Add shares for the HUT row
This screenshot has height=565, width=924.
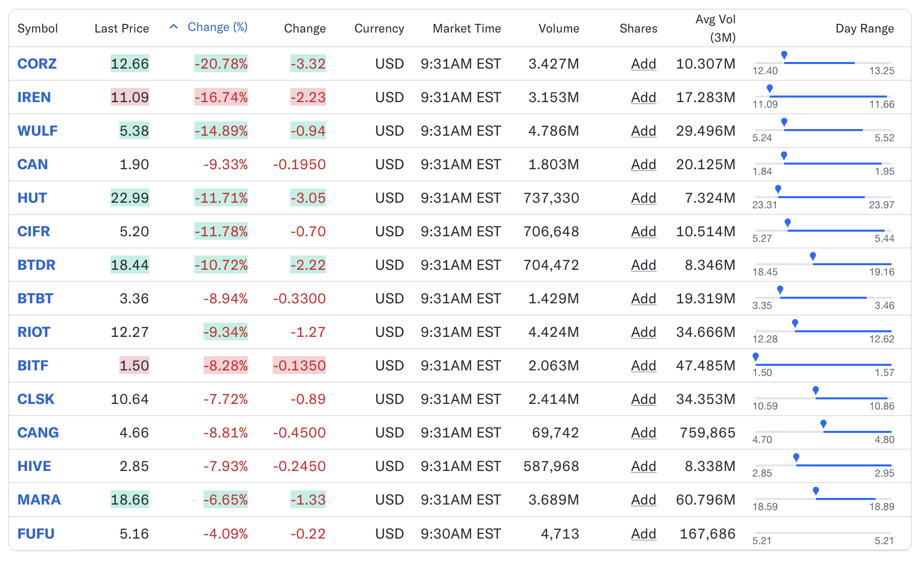point(644,198)
